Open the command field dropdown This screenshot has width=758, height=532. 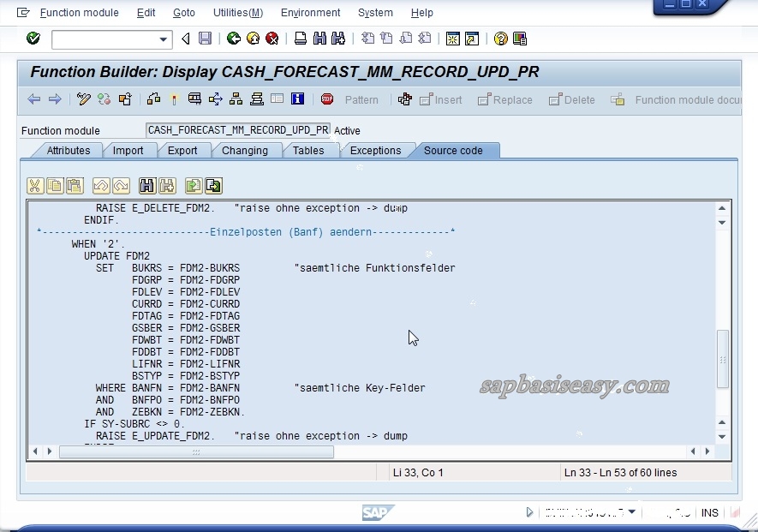click(163, 39)
